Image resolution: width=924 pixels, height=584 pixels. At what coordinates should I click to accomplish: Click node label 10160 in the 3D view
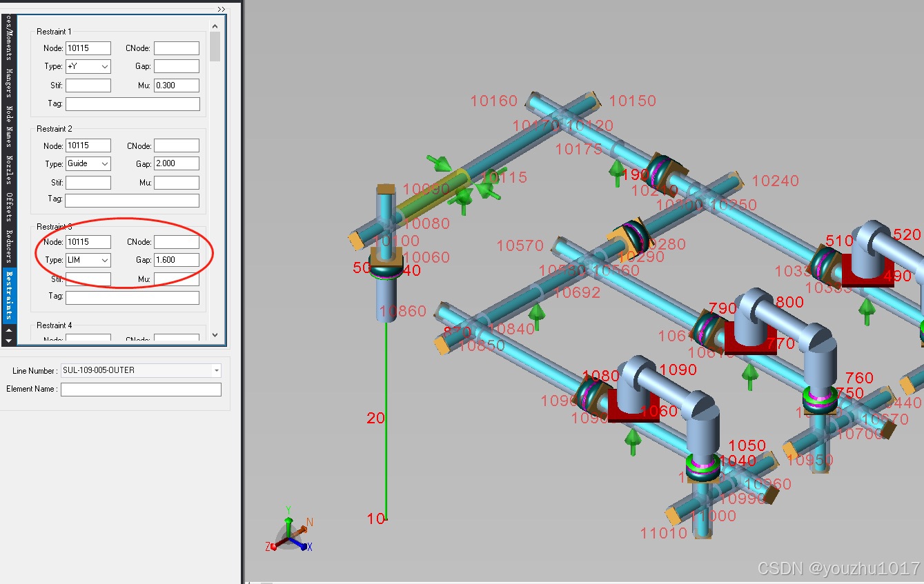[493, 101]
